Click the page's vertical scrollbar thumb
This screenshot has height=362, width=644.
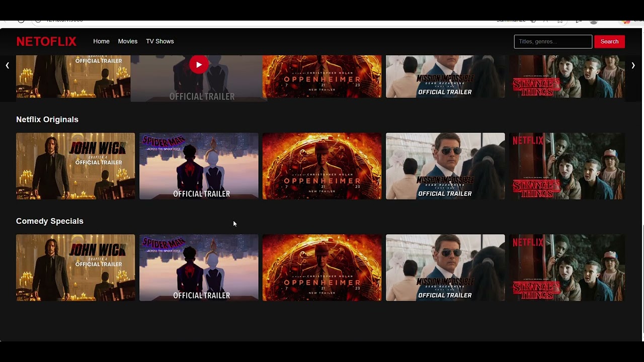(x=642, y=279)
